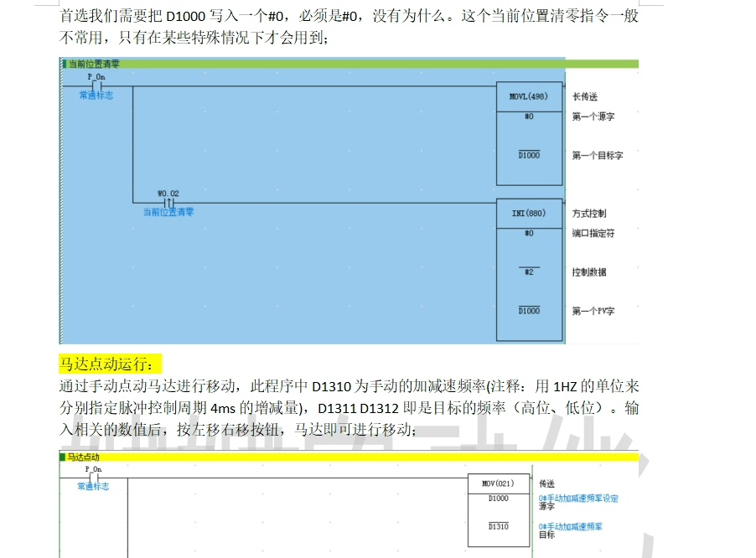Click the 长传送 description label

point(585,97)
